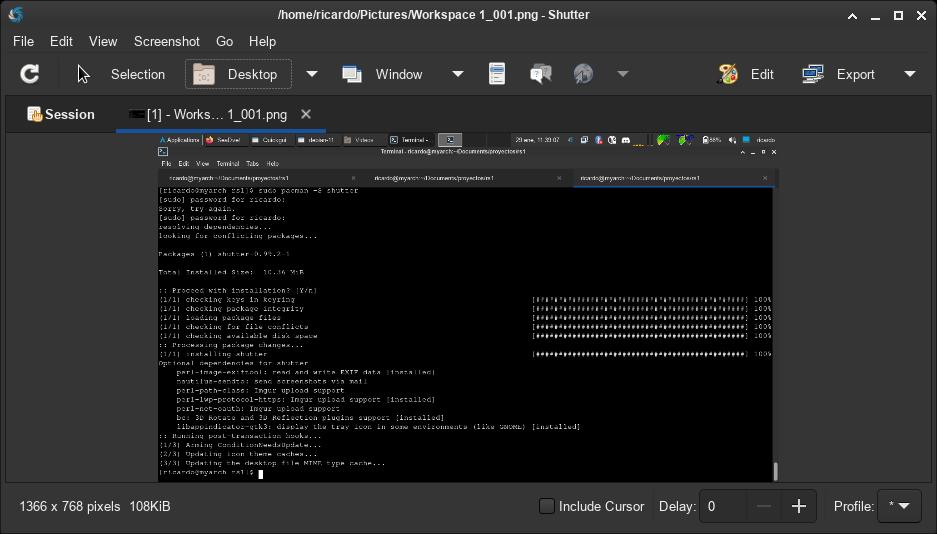Capture the full Desktop
Screen dimensions: 937x534
(238, 74)
